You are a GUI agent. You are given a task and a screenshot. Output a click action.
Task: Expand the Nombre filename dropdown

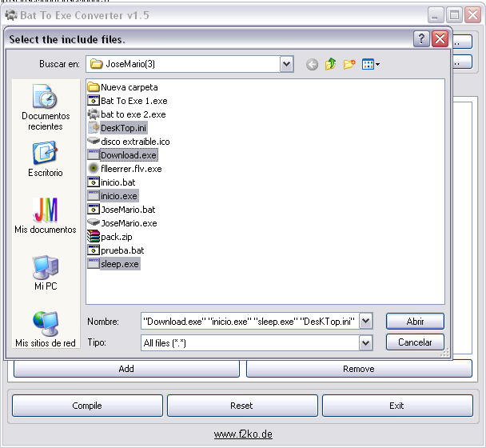pos(366,321)
